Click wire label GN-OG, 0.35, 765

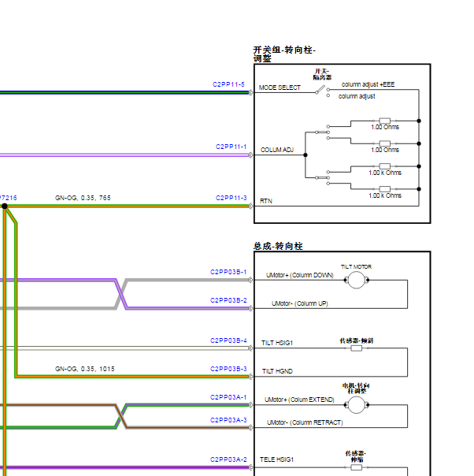(83, 198)
